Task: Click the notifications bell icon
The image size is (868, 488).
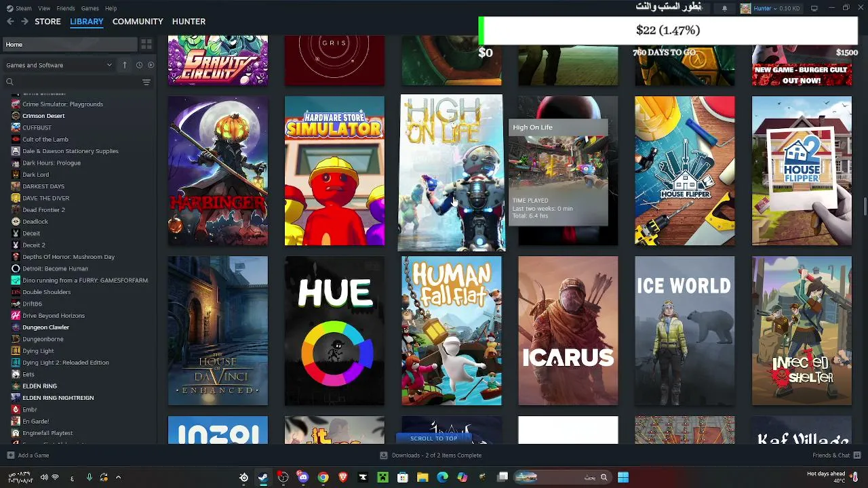Action: tap(724, 8)
